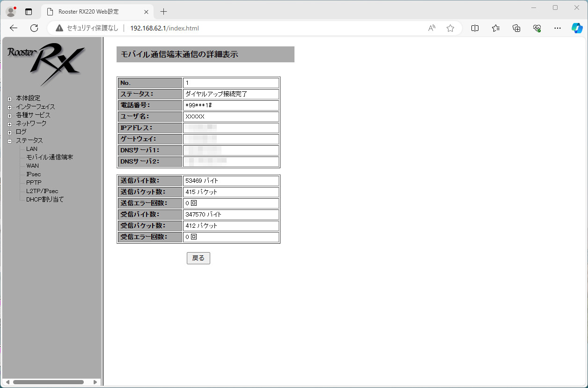
Task: Open the モバイル通信端末 status link
Action: point(50,157)
